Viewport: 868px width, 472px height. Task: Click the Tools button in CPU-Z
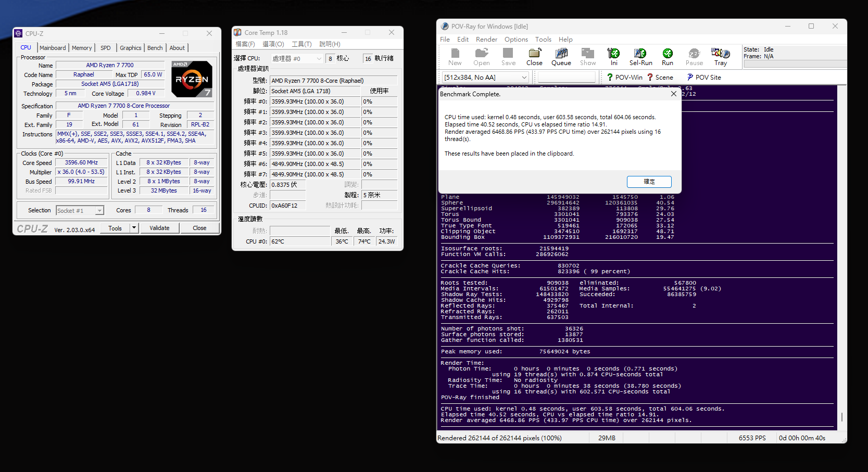point(115,228)
